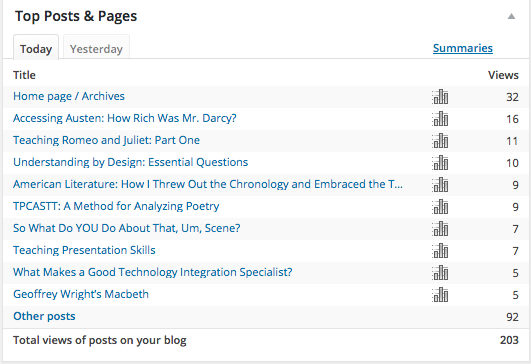The image size is (531, 364).
Task: Open stats icon for Geoffrey Wright's Macbeth
Action: pos(440,295)
